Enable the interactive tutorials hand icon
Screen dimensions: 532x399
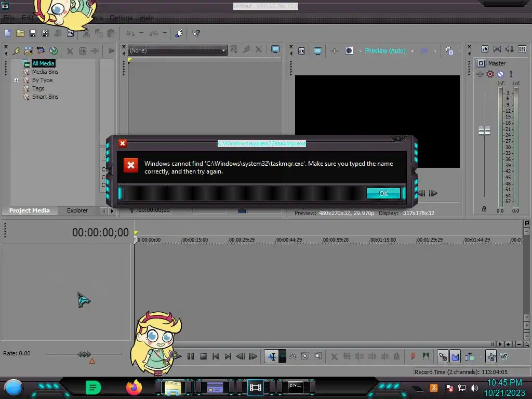click(x=179, y=33)
